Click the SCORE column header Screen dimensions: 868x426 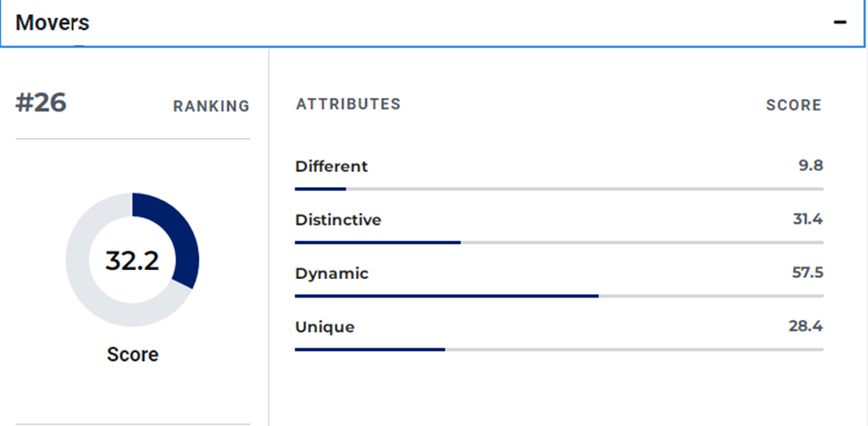coord(793,105)
